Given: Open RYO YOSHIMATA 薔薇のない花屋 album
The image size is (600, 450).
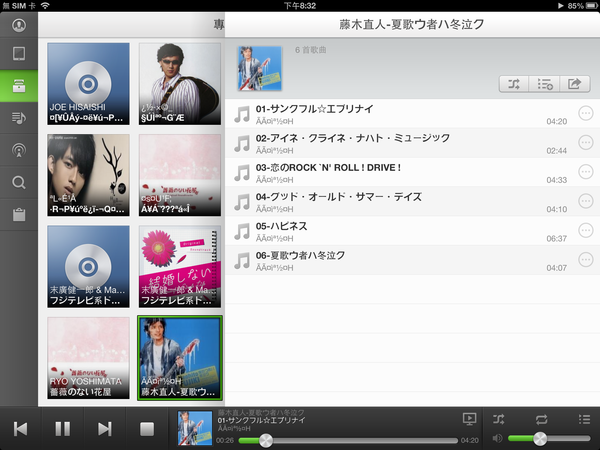Looking at the screenshot, I should pyautogui.click(x=88, y=358).
